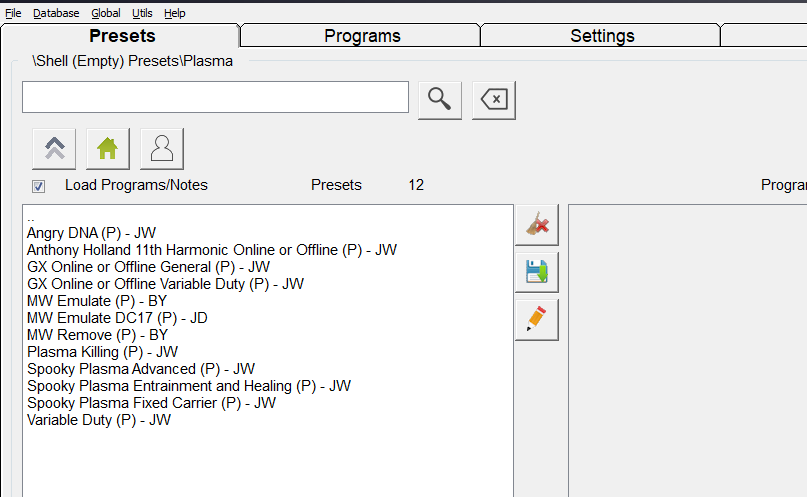The image size is (807, 497).
Task: Clear the search field with backspace icon
Action: tap(494, 99)
